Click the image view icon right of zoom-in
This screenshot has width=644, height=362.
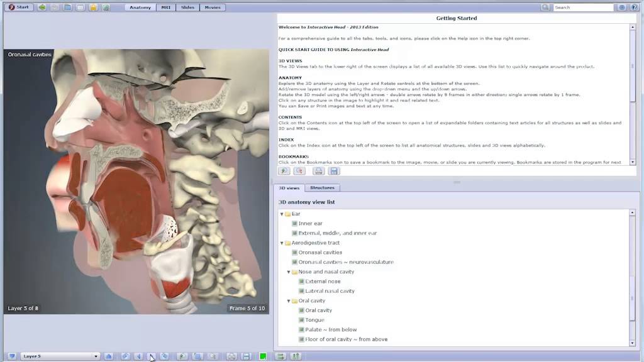tap(197, 356)
